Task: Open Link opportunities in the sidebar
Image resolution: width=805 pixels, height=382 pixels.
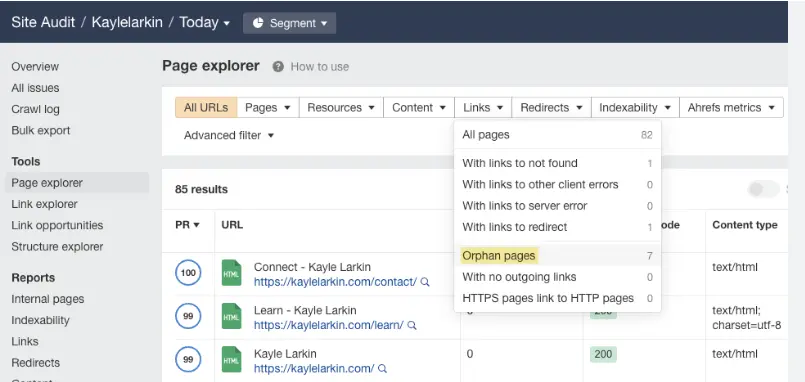Action: (x=57, y=225)
